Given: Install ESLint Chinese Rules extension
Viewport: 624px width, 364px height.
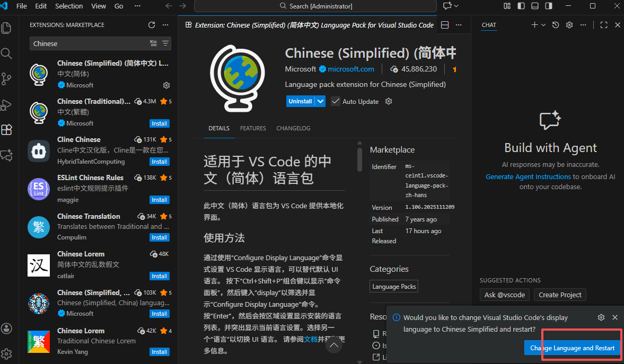Looking at the screenshot, I should 159,200.
